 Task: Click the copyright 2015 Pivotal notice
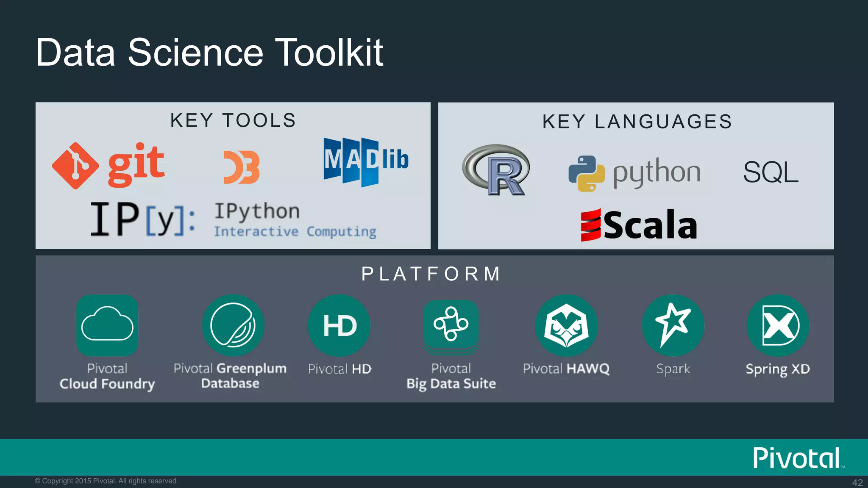tap(106, 481)
